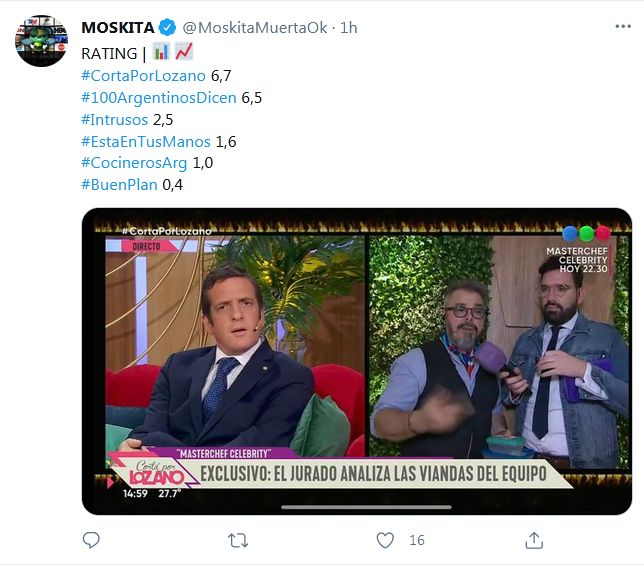The height and width of the screenshot is (567, 644).
Task: Follow the #Intrusos hashtag link
Action: pyautogui.click(x=115, y=119)
